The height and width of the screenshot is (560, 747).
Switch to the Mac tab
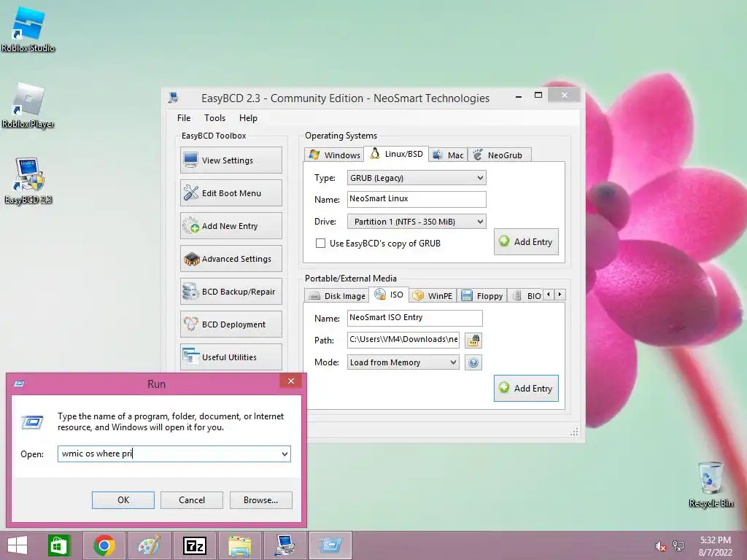point(448,155)
